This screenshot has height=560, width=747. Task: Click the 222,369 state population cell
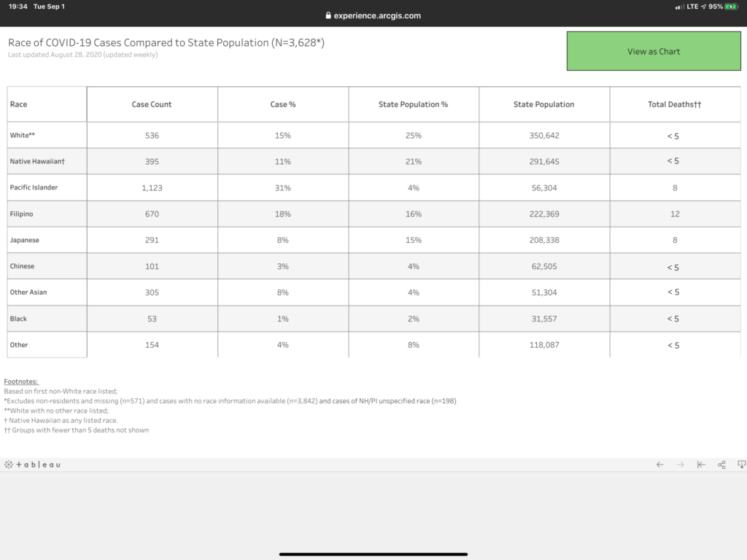[x=544, y=214]
